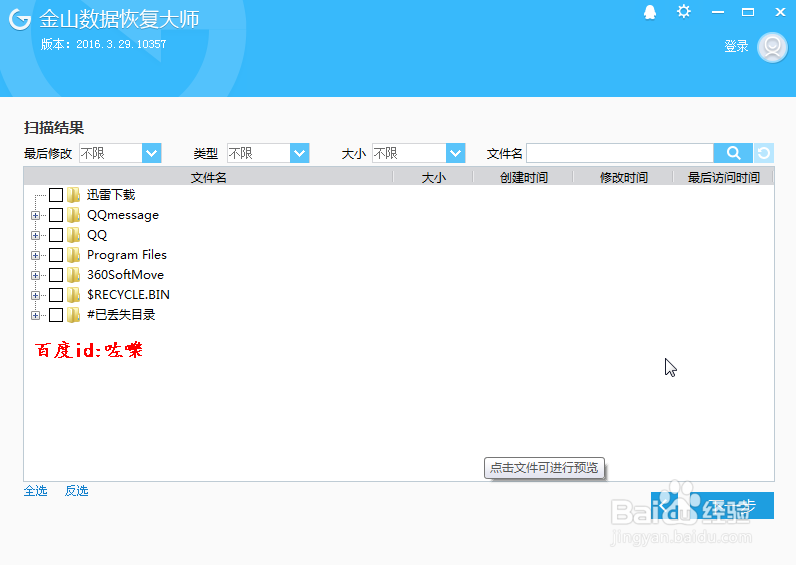
Task: Click the search magnifier button
Action: tap(733, 153)
